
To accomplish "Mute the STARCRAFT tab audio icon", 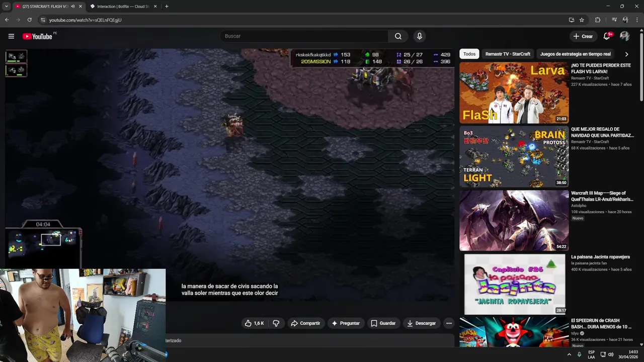I will point(73,7).
